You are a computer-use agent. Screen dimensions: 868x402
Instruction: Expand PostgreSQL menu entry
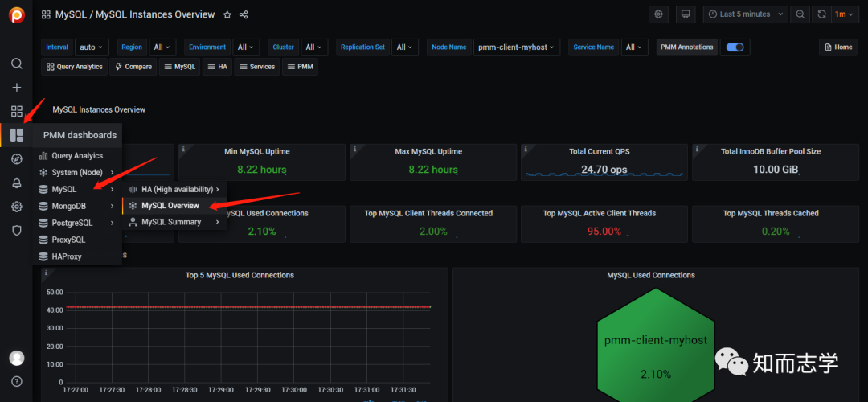coord(77,224)
